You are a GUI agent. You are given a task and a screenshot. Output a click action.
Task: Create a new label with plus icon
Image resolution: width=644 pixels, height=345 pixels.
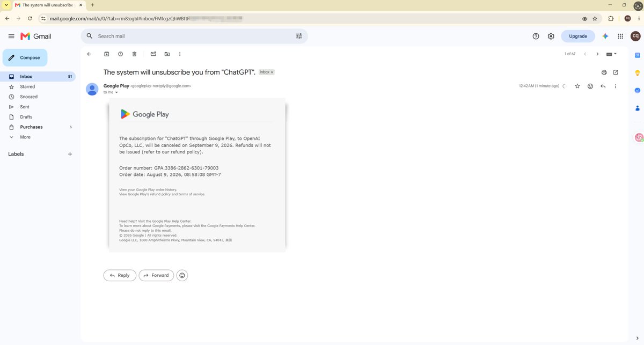point(70,154)
